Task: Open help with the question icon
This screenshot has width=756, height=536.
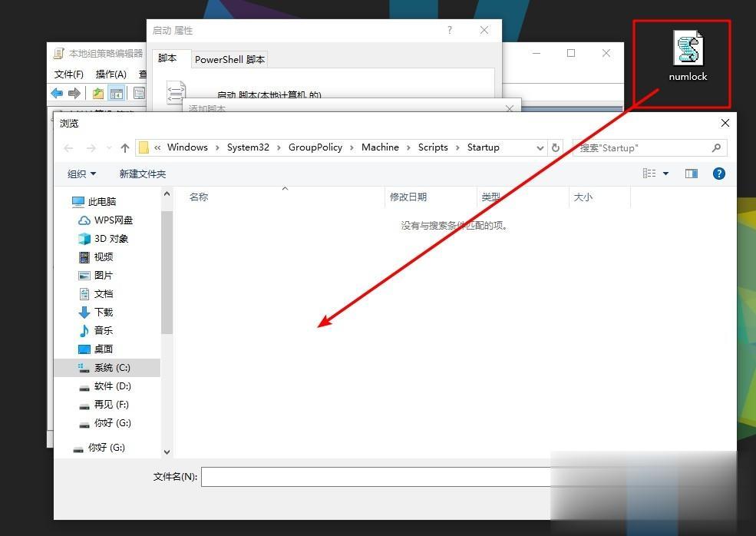Action: tap(719, 174)
